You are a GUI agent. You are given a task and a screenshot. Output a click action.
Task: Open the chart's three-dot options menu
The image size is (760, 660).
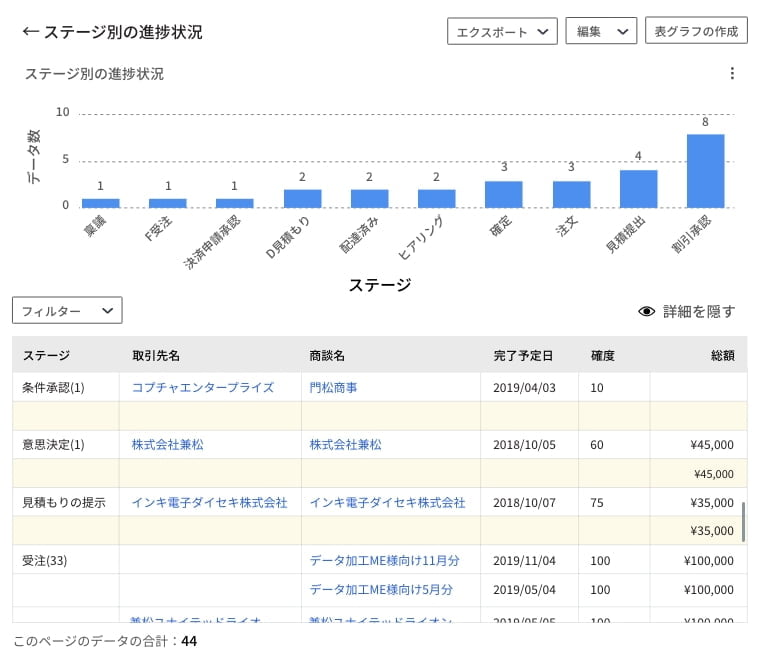coord(732,73)
